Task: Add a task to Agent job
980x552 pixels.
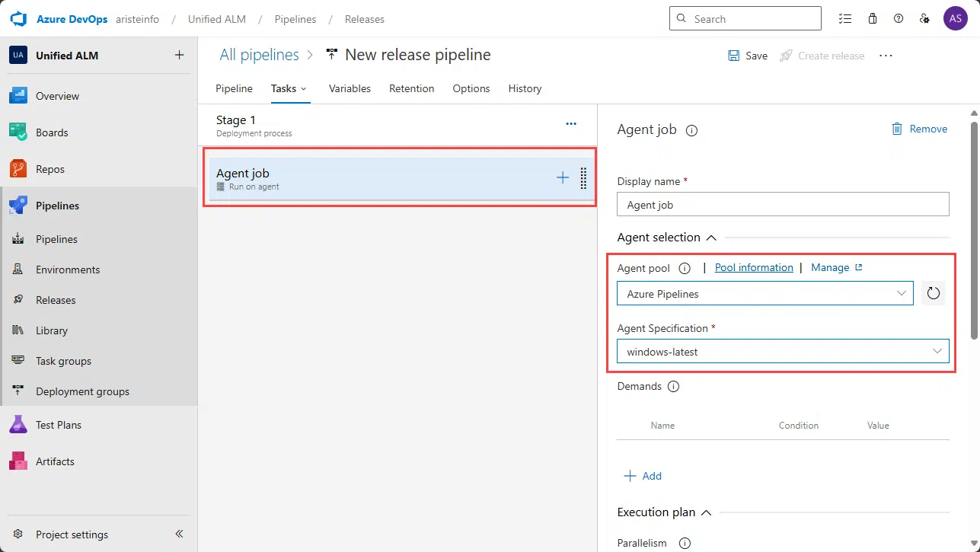Action: (562, 178)
